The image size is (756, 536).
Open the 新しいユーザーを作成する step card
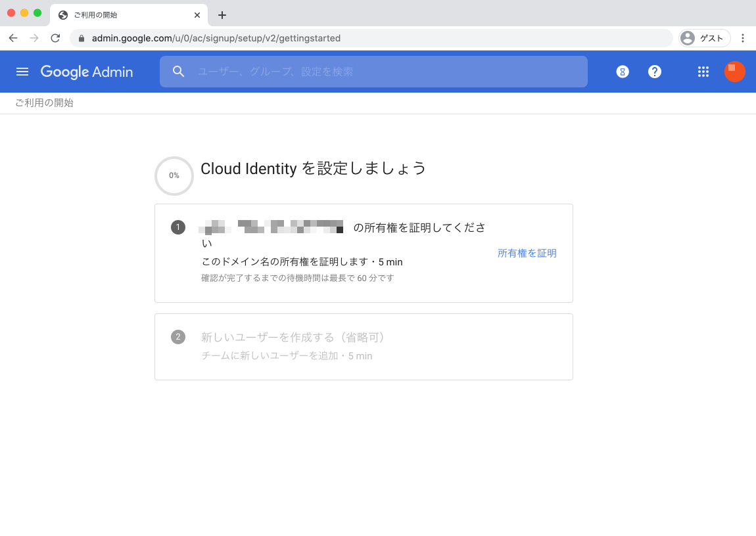(364, 347)
